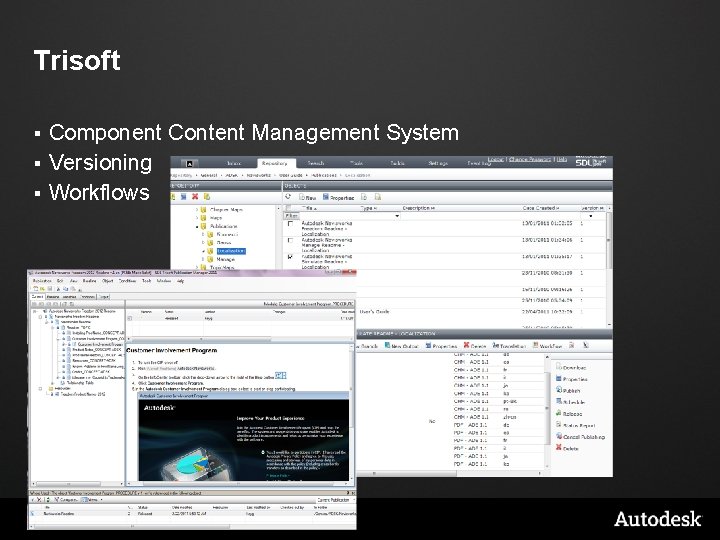Image resolution: width=720 pixels, height=540 pixels.
Task: Open the Help menu in Publication Manager
Action: point(180,281)
